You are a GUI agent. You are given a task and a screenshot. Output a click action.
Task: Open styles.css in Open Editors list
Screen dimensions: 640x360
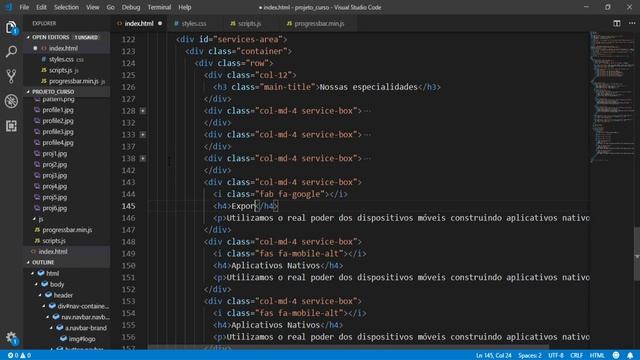pos(61,59)
